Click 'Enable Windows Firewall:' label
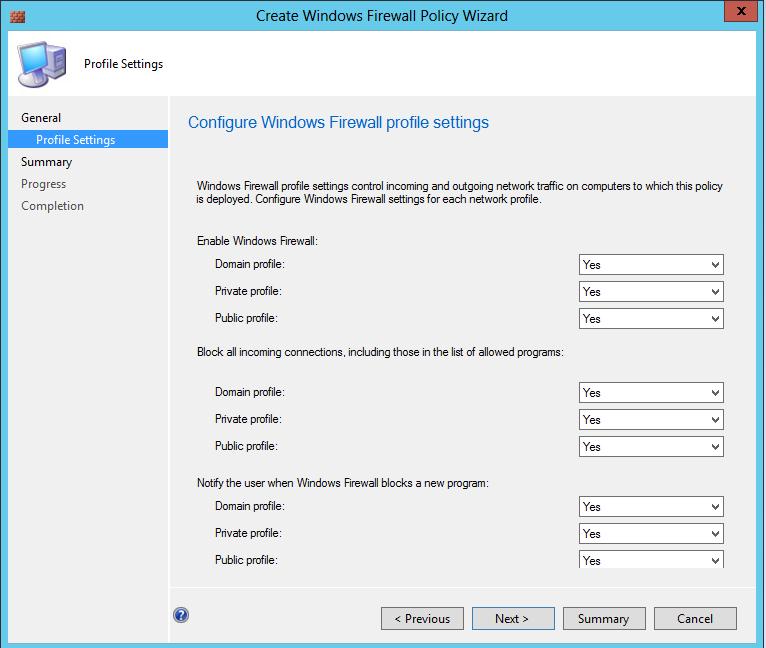 pos(257,241)
